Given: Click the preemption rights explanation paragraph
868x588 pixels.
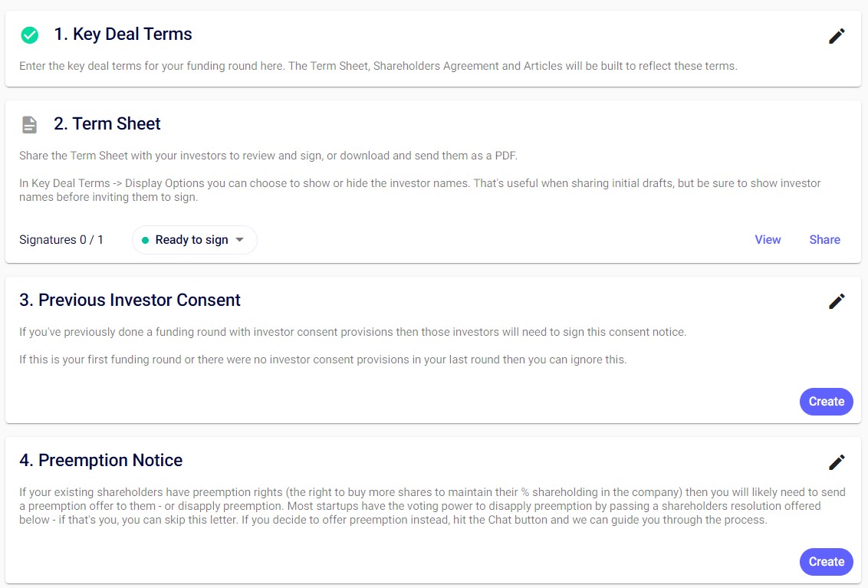Looking at the screenshot, I should 432,506.
